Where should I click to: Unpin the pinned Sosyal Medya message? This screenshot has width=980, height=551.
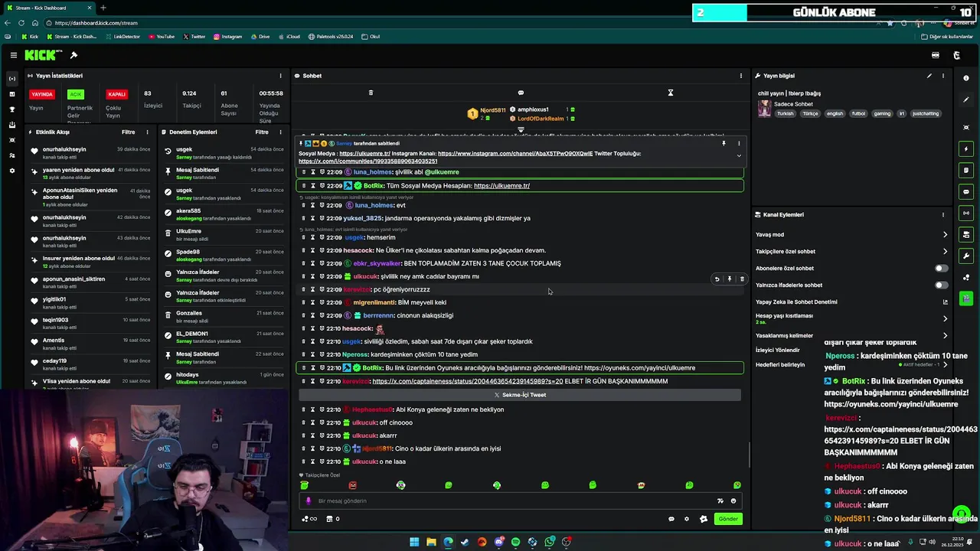click(x=724, y=143)
